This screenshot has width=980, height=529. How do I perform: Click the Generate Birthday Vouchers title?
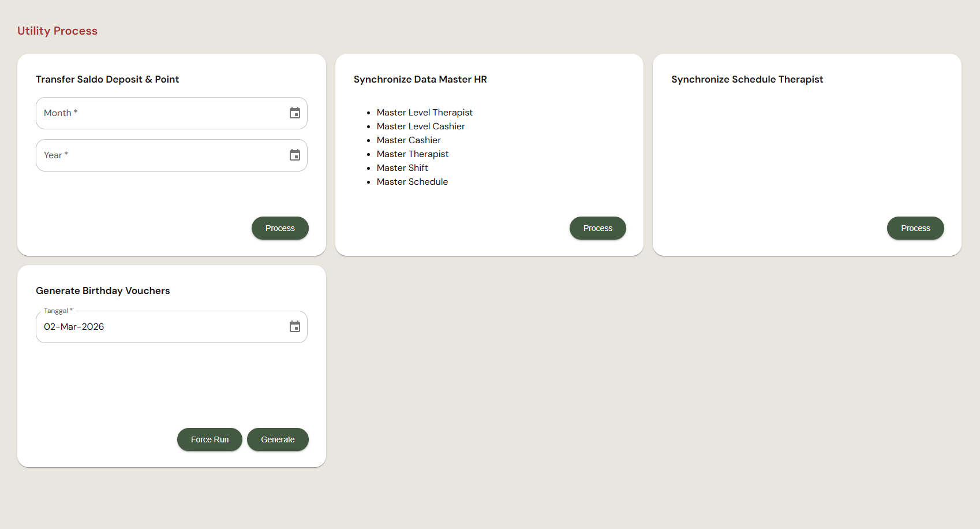(x=103, y=290)
